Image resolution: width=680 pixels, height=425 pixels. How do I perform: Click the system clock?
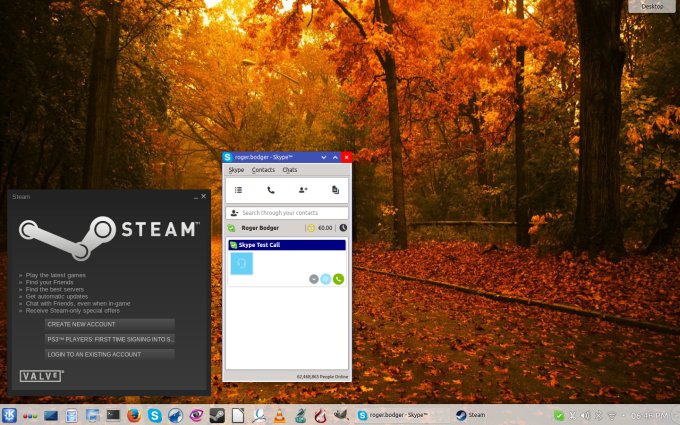649,416
